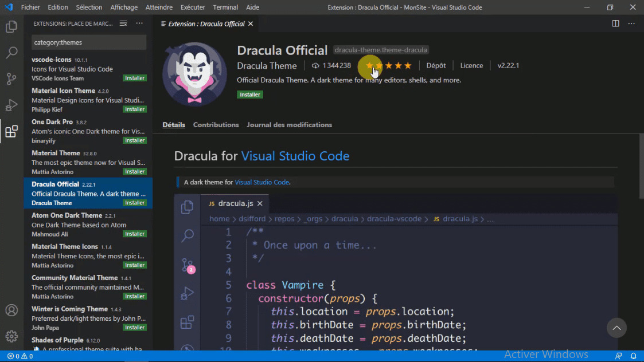
Task: Select the Extensions view icon
Action: [x=11, y=131]
